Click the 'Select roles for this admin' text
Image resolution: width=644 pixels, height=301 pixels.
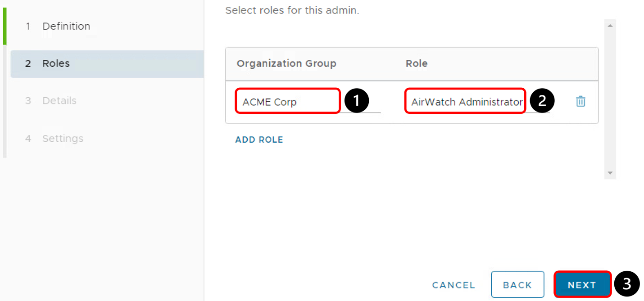point(292,10)
